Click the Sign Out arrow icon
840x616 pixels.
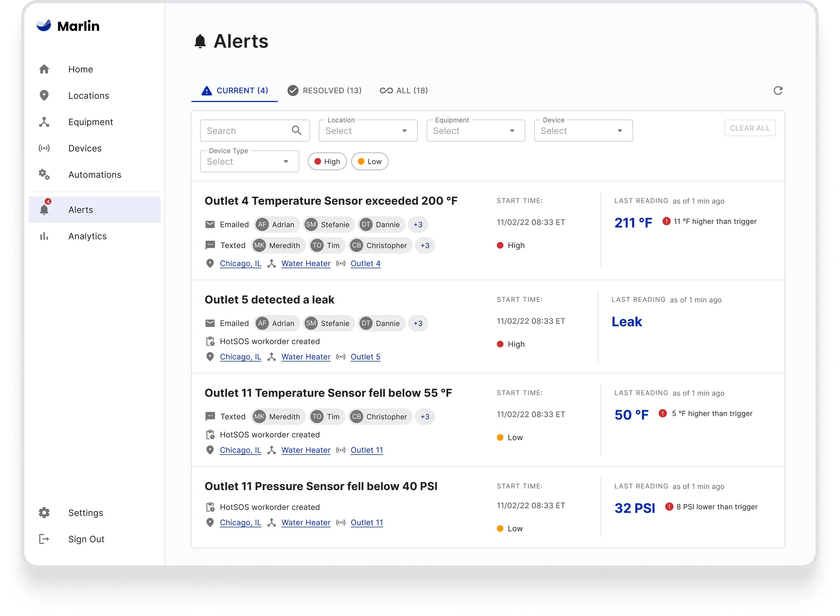[x=44, y=539]
